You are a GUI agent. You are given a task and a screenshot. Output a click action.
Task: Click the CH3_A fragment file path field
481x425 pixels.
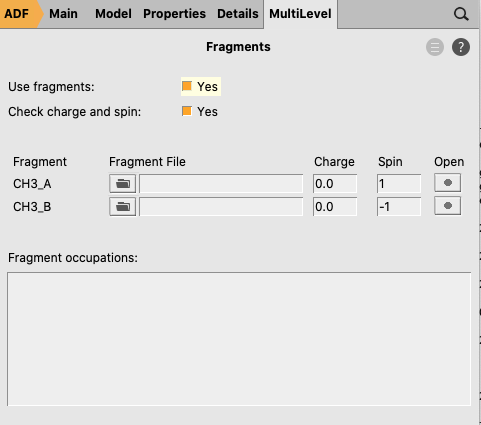pyautogui.click(x=221, y=183)
